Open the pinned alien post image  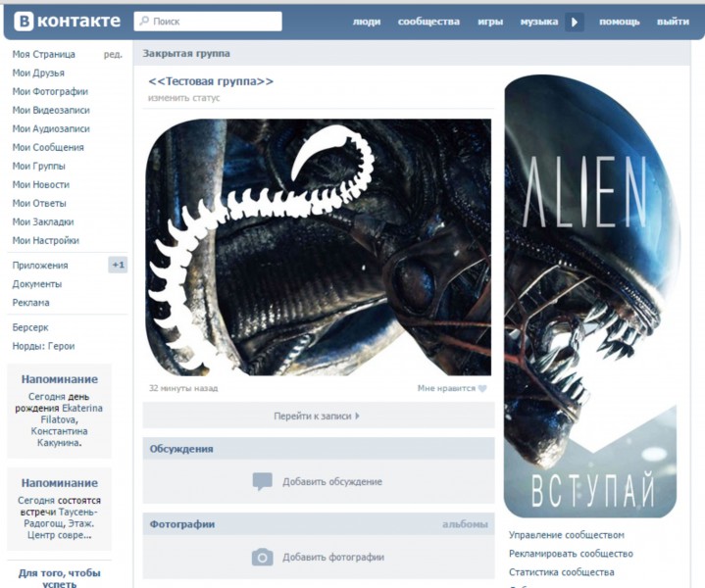click(x=319, y=247)
